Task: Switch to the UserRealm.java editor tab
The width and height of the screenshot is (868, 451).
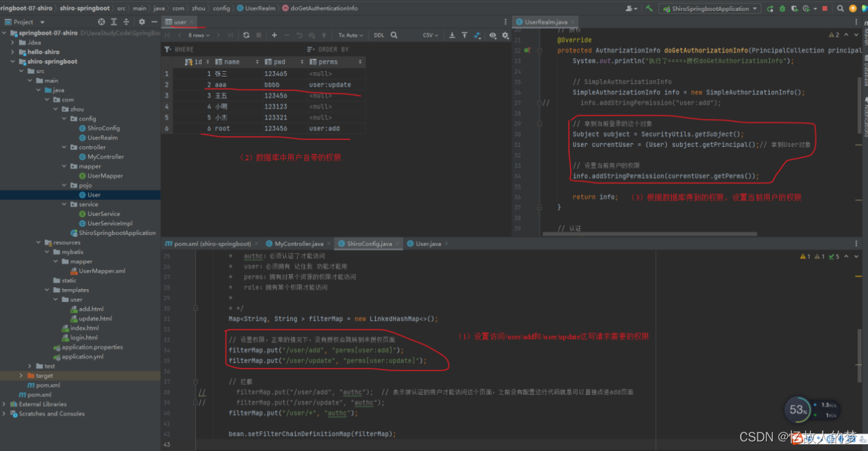Action: tap(545, 21)
